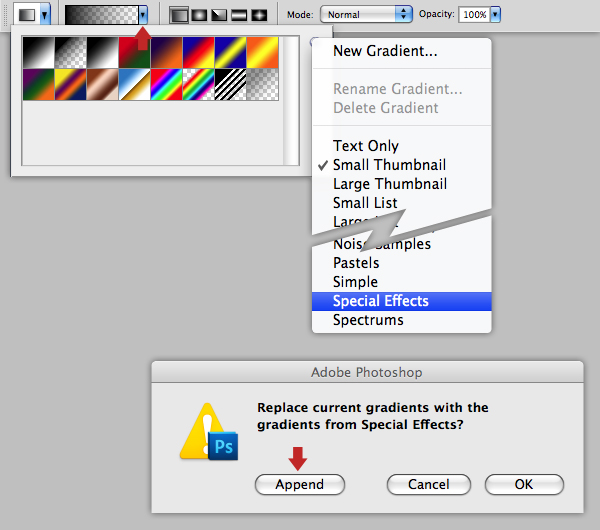Pick the Copper gradient swatch
600x530 pixels.
coord(103,85)
